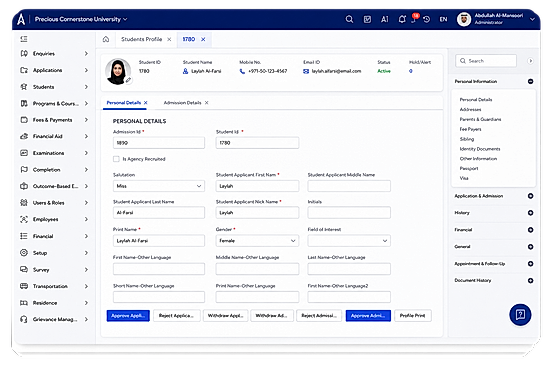Open Fees & Payments sidebar icon
The width and height of the screenshot is (552, 368).
(24, 120)
